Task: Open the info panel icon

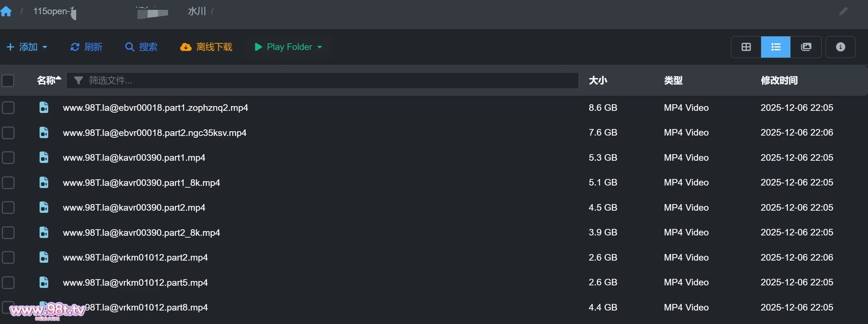Action: tap(840, 47)
